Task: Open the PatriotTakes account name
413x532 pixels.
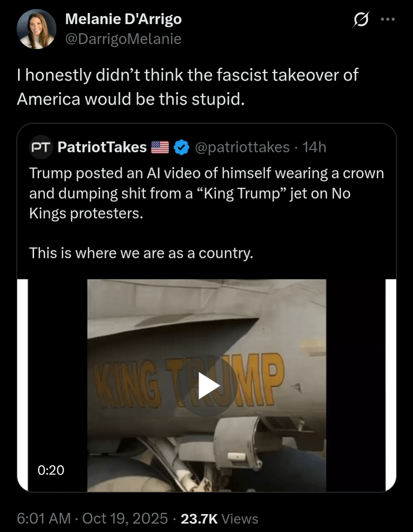Action: coord(102,147)
